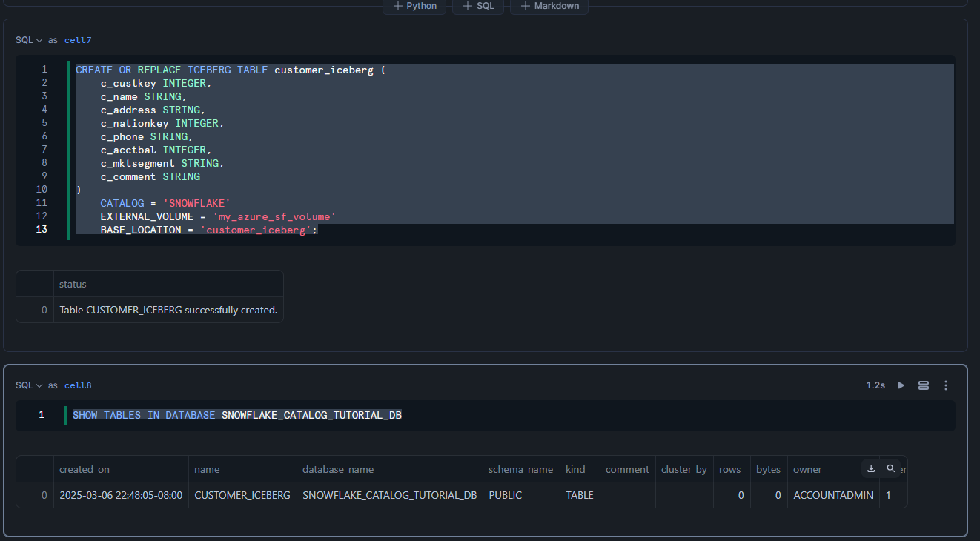980x541 pixels.
Task: Select the TABLE kind cell
Action: [x=580, y=495]
